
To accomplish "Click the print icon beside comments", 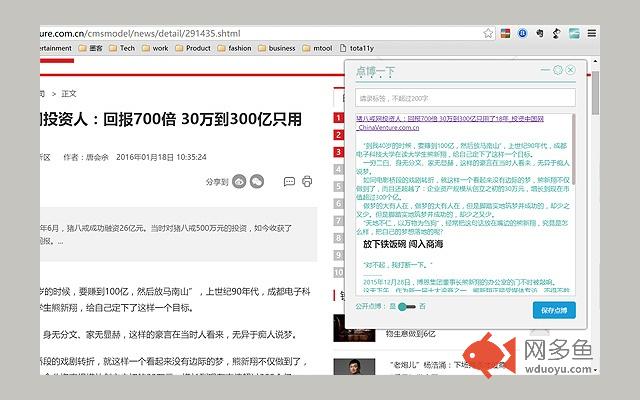I will tap(307, 181).
